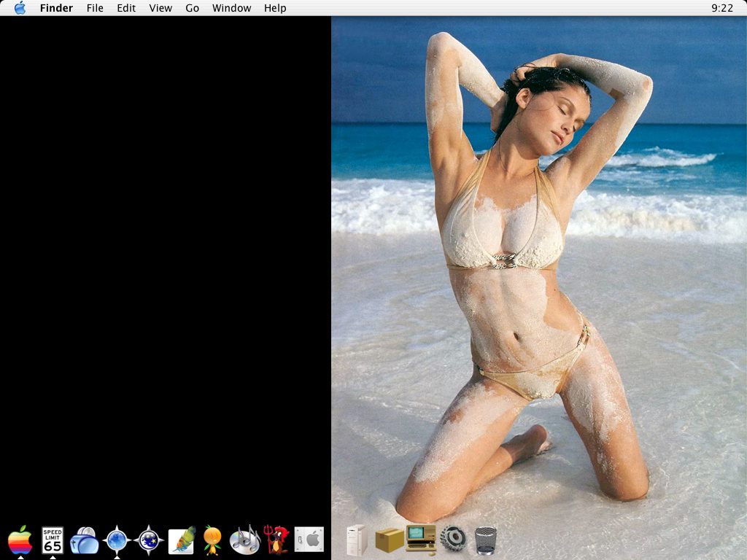Screen dimensions: 747x560
Task: Open the cardboard box icon in dock
Action: [390, 540]
